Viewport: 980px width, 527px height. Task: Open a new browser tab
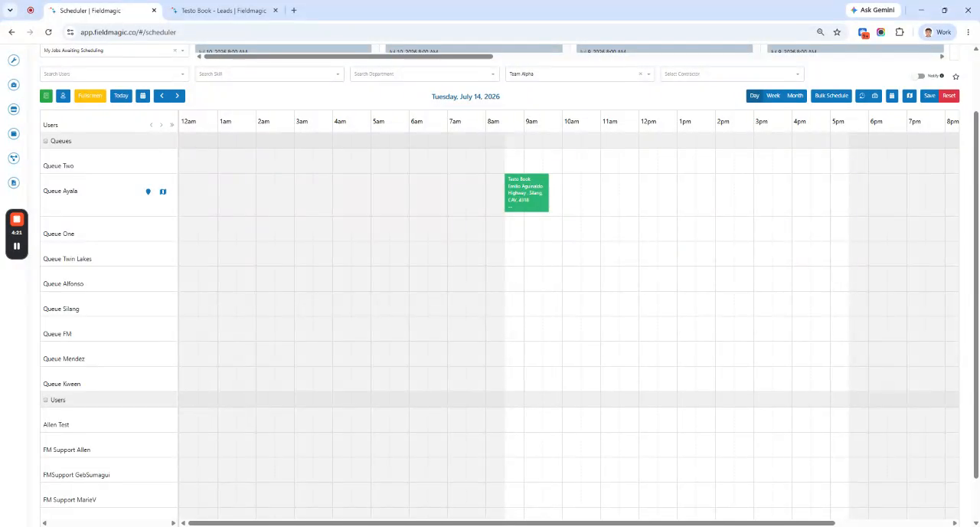pos(293,11)
